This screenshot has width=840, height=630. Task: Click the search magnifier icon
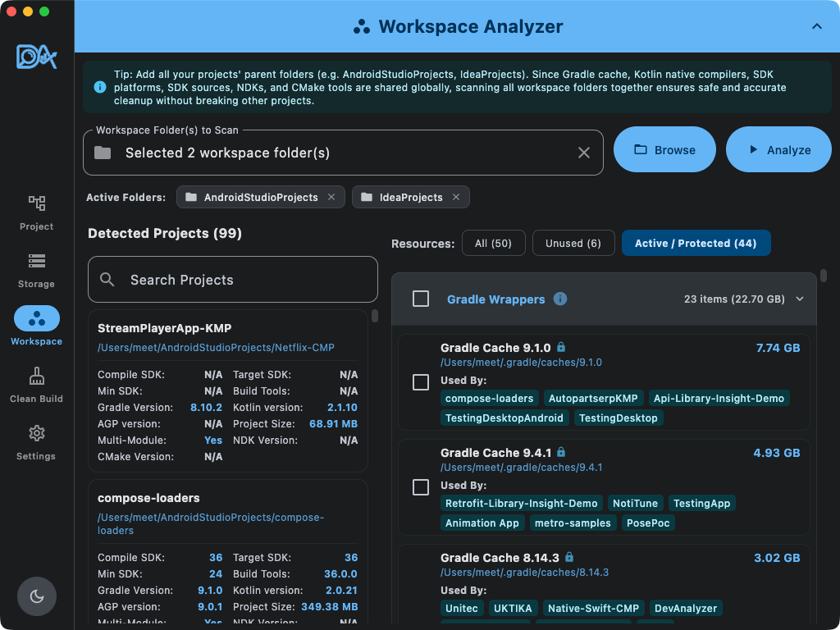107,279
